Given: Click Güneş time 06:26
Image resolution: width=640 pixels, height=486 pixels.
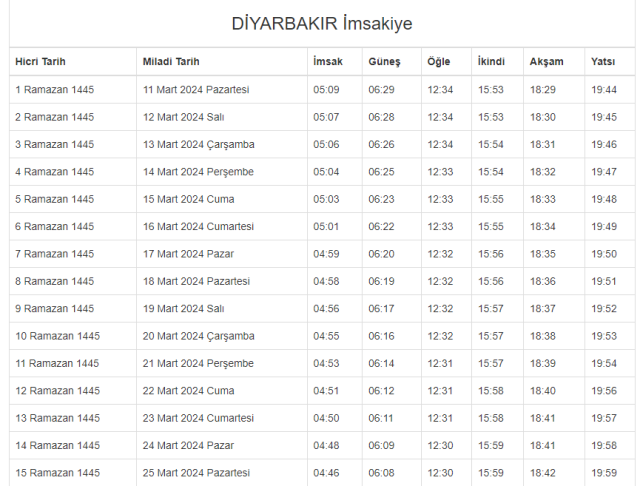Looking at the screenshot, I should (381, 144).
